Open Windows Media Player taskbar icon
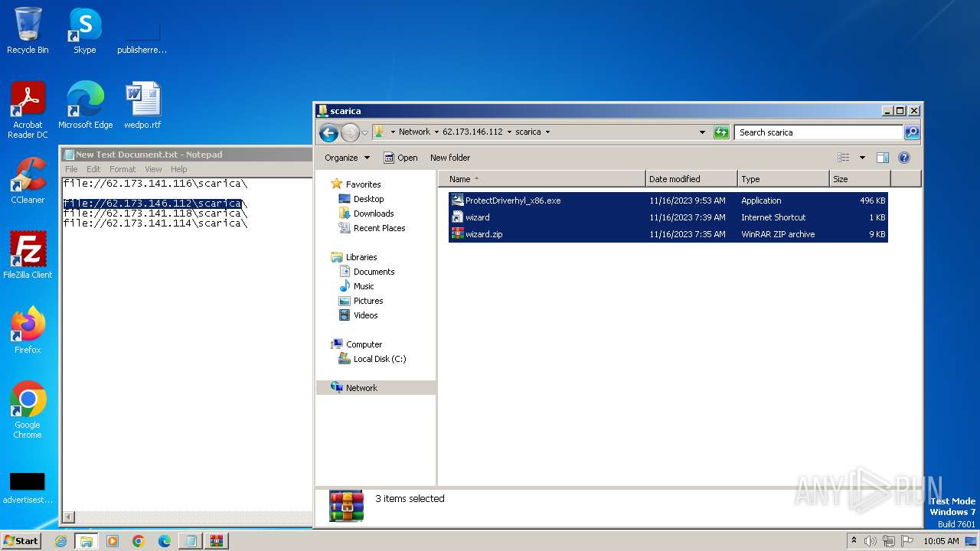This screenshot has height=551, width=980. click(x=112, y=541)
